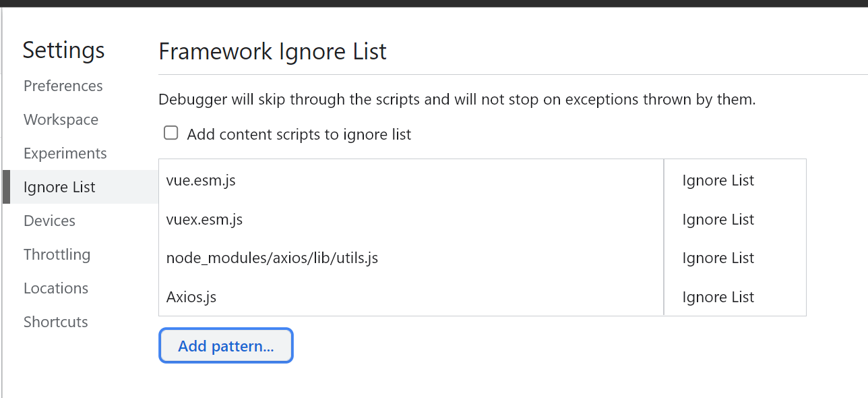This screenshot has height=398, width=868.
Task: Click the Framework Ignore List title
Action: [272, 51]
